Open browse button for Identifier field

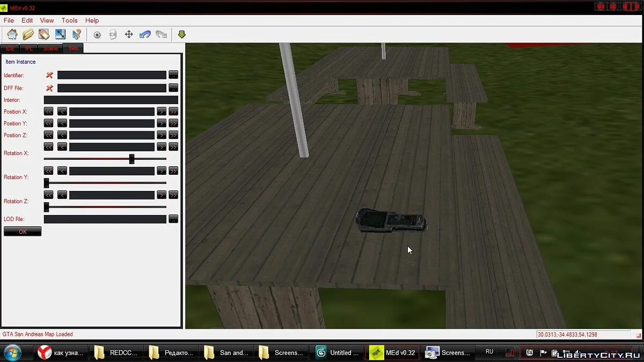173,75
